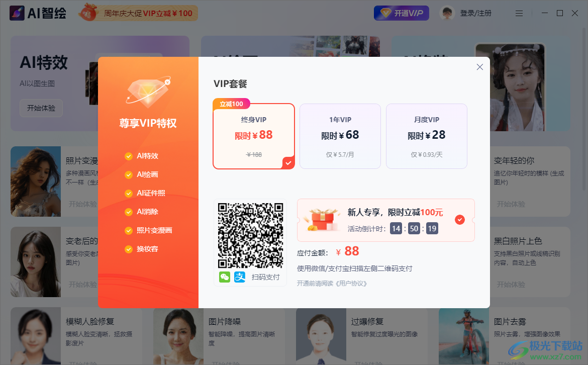Click the VIP diamond icon in sidebar
This screenshot has height=365, width=588.
coord(148,92)
